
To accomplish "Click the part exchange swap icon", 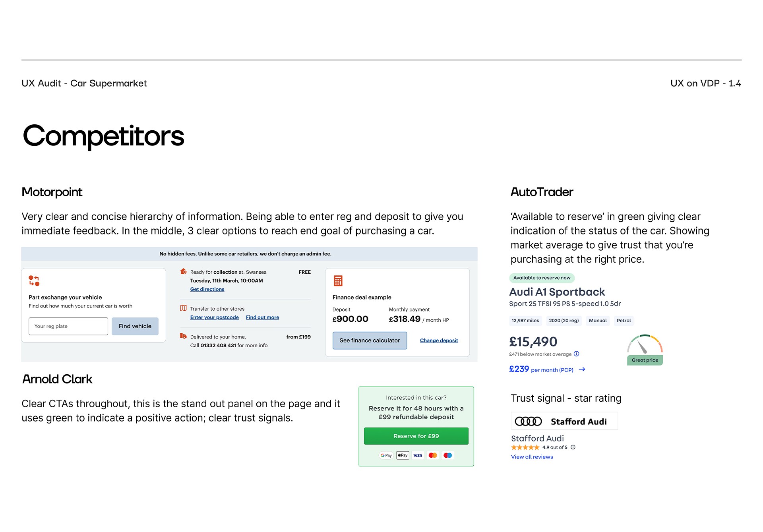I will 34,281.
